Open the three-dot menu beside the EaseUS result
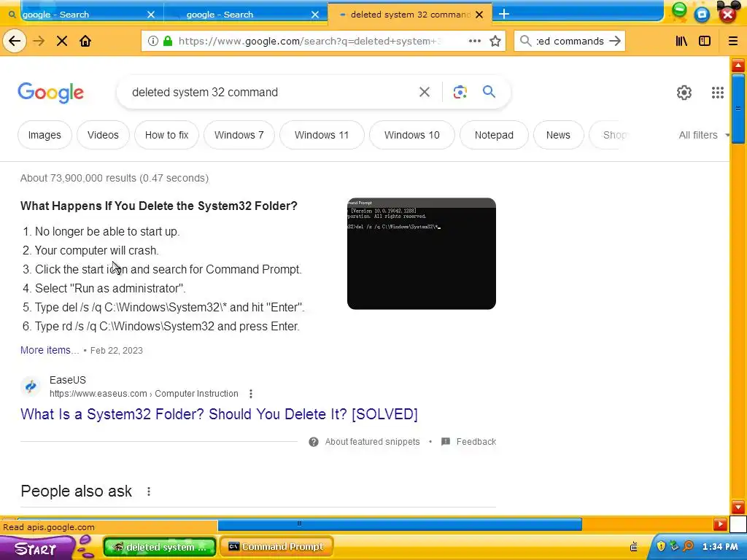This screenshot has width=747, height=560. click(x=251, y=394)
